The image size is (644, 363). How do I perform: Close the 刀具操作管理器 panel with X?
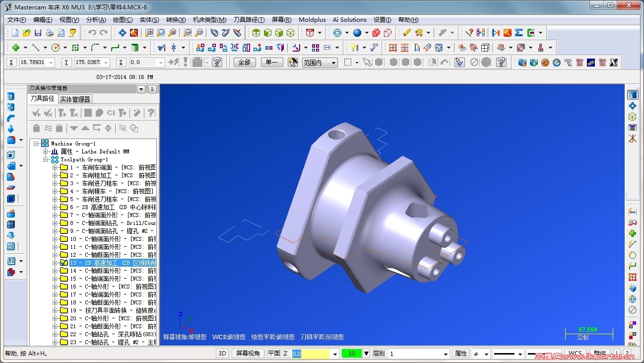tap(152, 89)
